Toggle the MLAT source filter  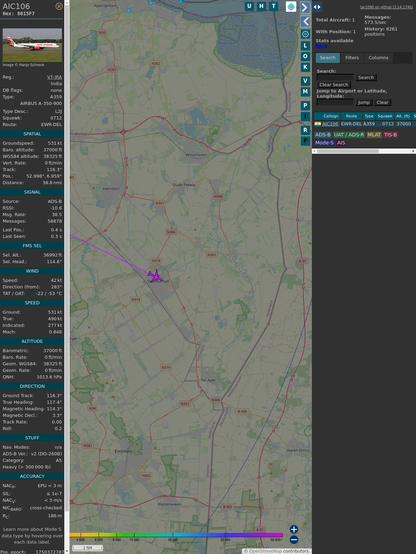click(374, 135)
